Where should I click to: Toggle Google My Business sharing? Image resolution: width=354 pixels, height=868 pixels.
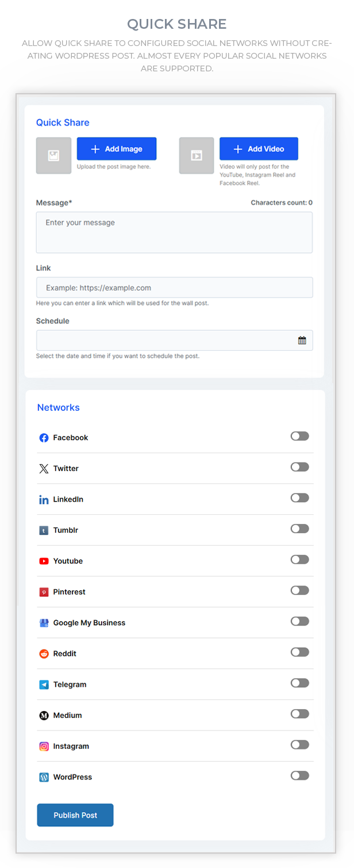point(299,621)
